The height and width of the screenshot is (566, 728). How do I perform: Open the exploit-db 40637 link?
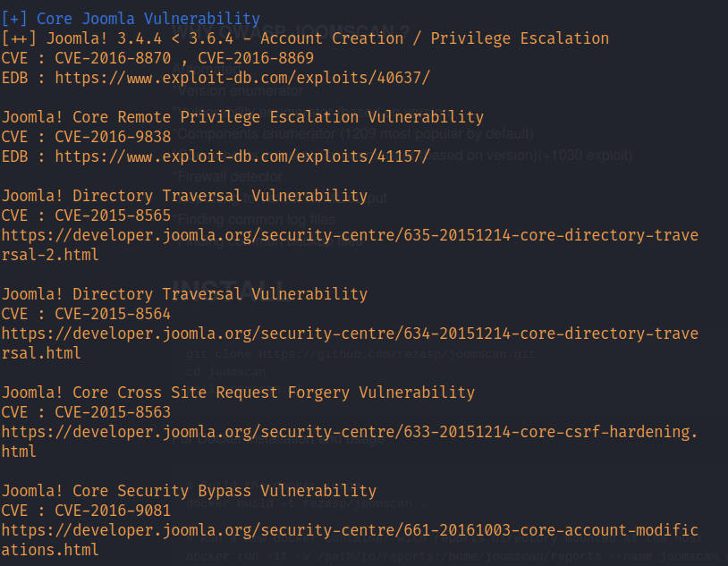[242, 78]
